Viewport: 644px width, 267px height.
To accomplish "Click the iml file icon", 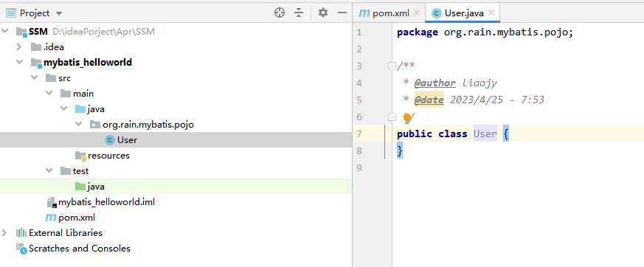I will [52, 202].
